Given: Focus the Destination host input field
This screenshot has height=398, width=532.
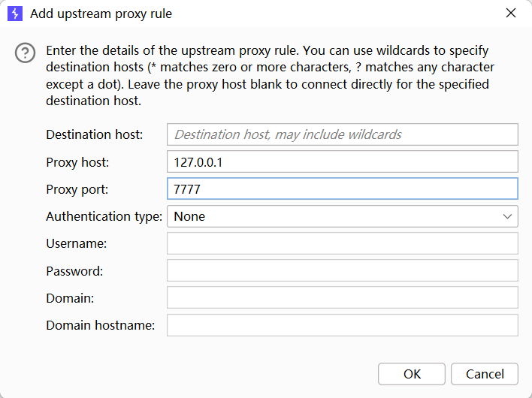Looking at the screenshot, I should pyautogui.click(x=342, y=134).
